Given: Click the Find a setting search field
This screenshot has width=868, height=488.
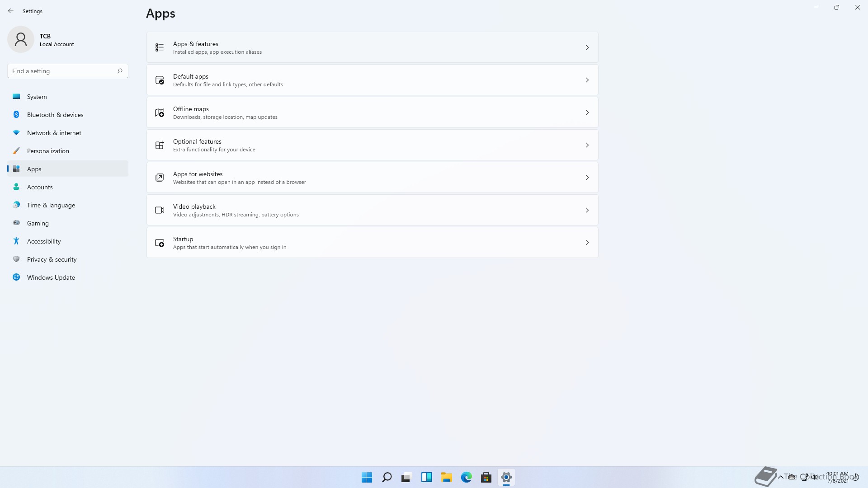Looking at the screenshot, I should (x=68, y=71).
